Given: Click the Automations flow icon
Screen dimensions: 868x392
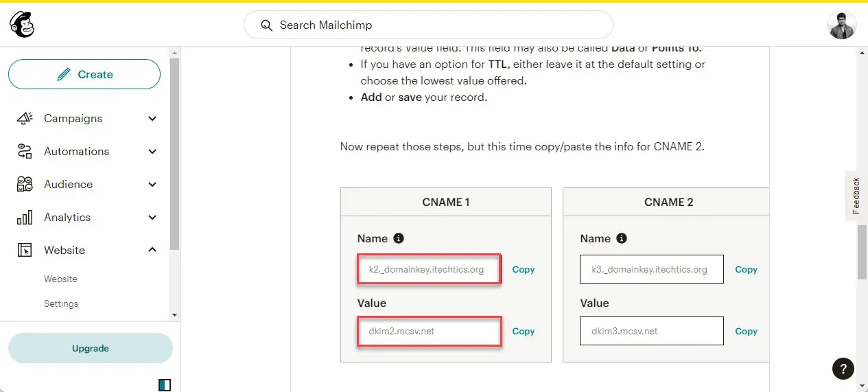Looking at the screenshot, I should pos(25,151).
